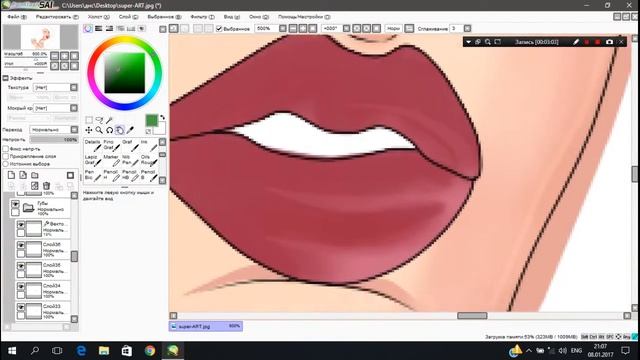Show the HSV sliders panel
The width and height of the screenshot is (640, 360).
(x=109, y=29)
